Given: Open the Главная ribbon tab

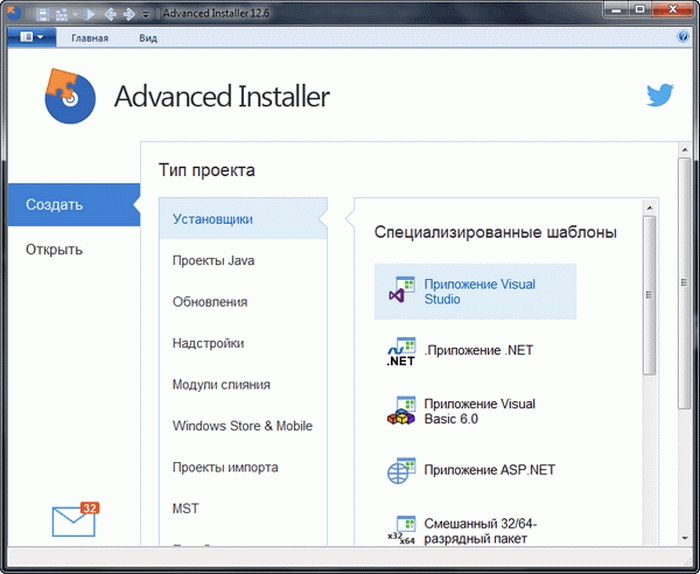Looking at the screenshot, I should 89,37.
